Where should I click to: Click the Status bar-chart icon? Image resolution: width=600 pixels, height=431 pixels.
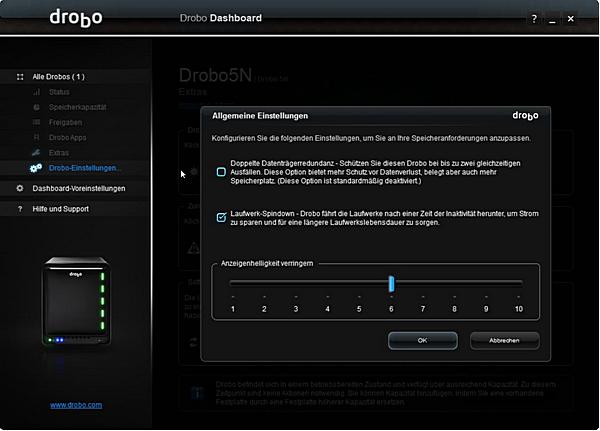[x=36, y=92]
